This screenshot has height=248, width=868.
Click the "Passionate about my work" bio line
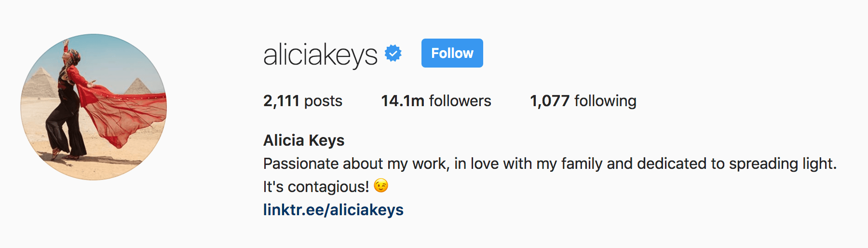click(x=356, y=164)
